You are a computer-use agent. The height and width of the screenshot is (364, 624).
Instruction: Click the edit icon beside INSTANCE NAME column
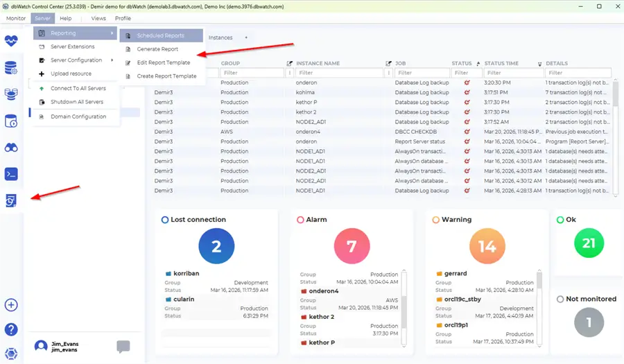[x=290, y=63]
